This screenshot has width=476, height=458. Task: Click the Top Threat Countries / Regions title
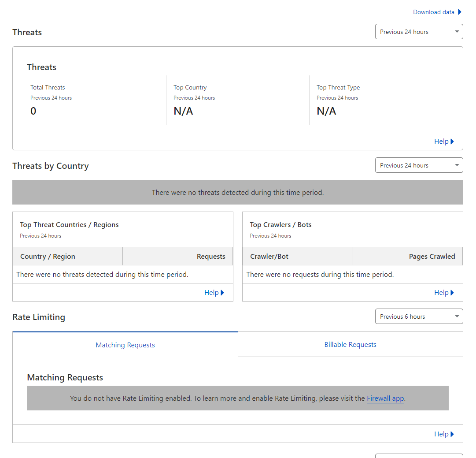tap(69, 225)
